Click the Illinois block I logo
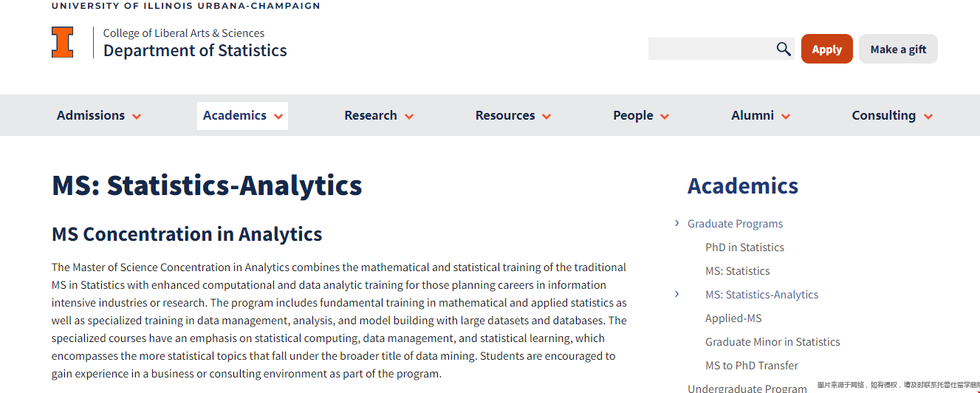This screenshot has height=393, width=980. coord(62,42)
